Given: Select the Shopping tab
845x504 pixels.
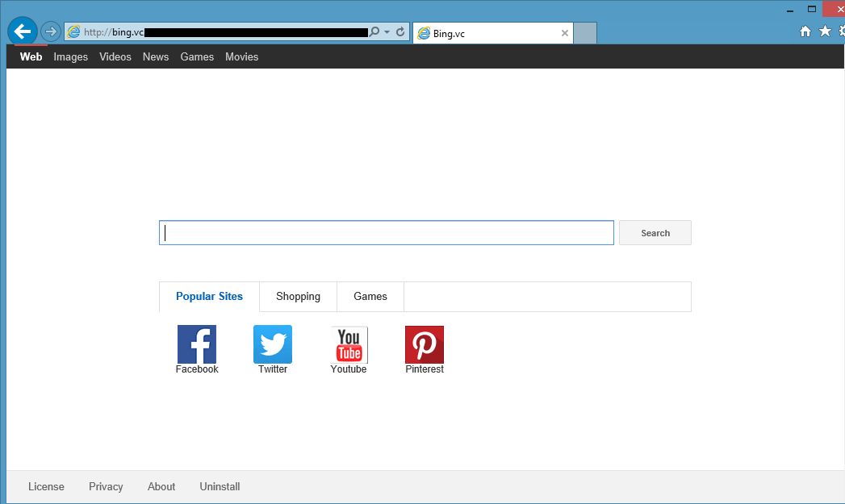Looking at the screenshot, I should (298, 296).
